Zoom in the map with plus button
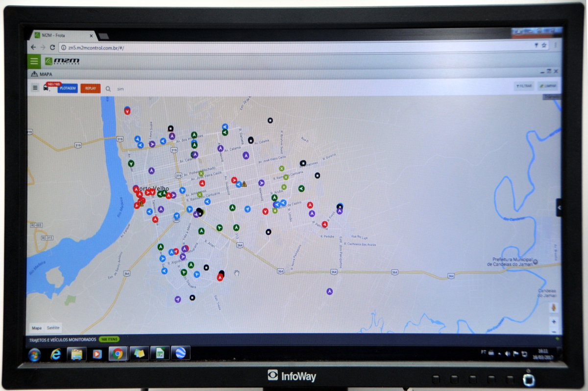The width and height of the screenshot is (588, 391). 554,322
